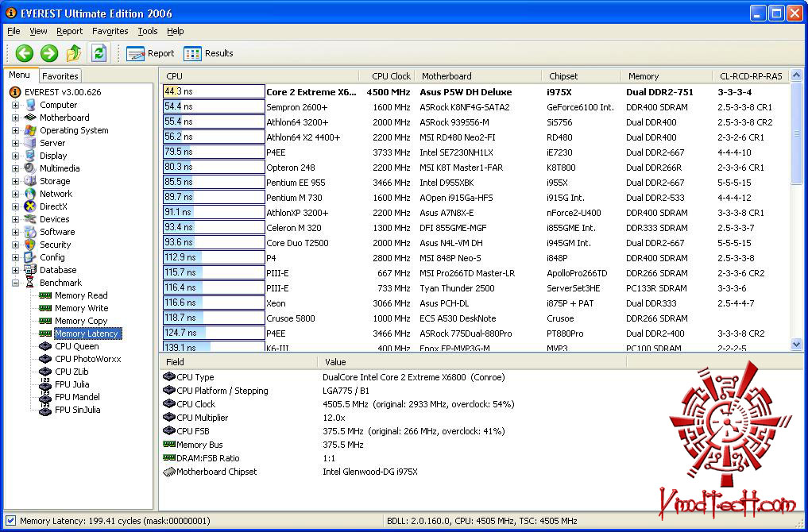Expand the Motherboard tree node
808x532 pixels.
(15, 118)
